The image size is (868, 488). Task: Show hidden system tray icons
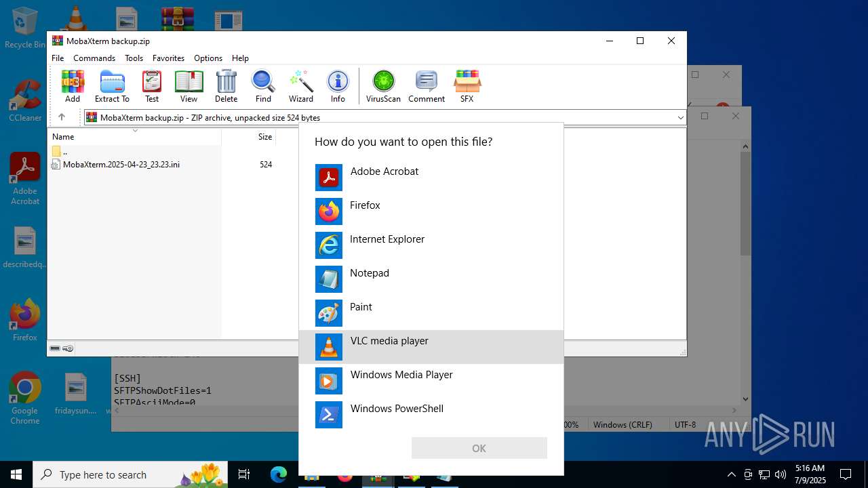(731, 474)
